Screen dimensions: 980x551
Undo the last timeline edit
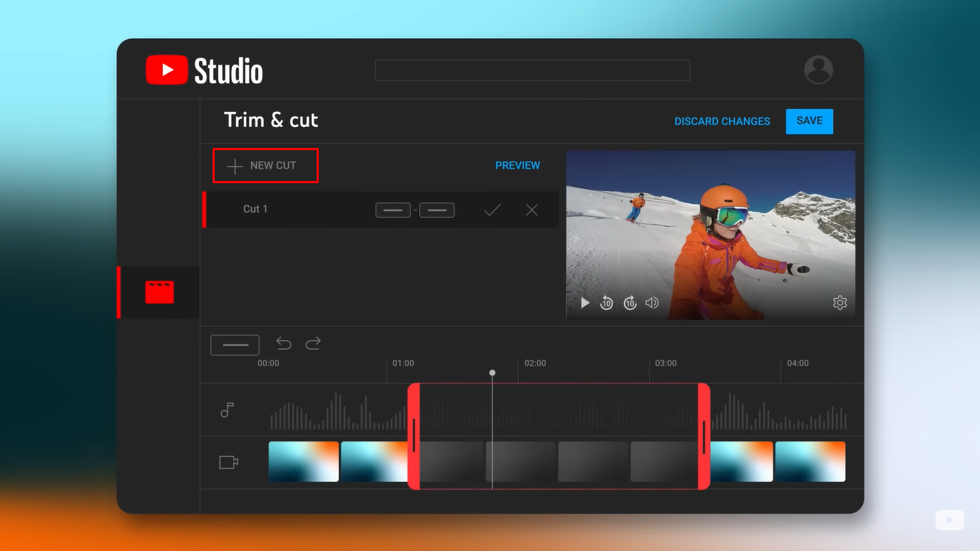[283, 343]
